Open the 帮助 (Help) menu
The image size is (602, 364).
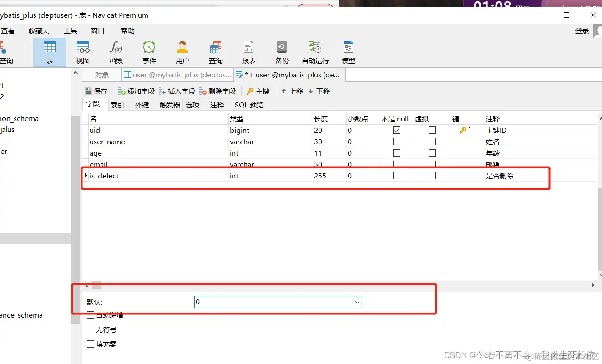[128, 30]
